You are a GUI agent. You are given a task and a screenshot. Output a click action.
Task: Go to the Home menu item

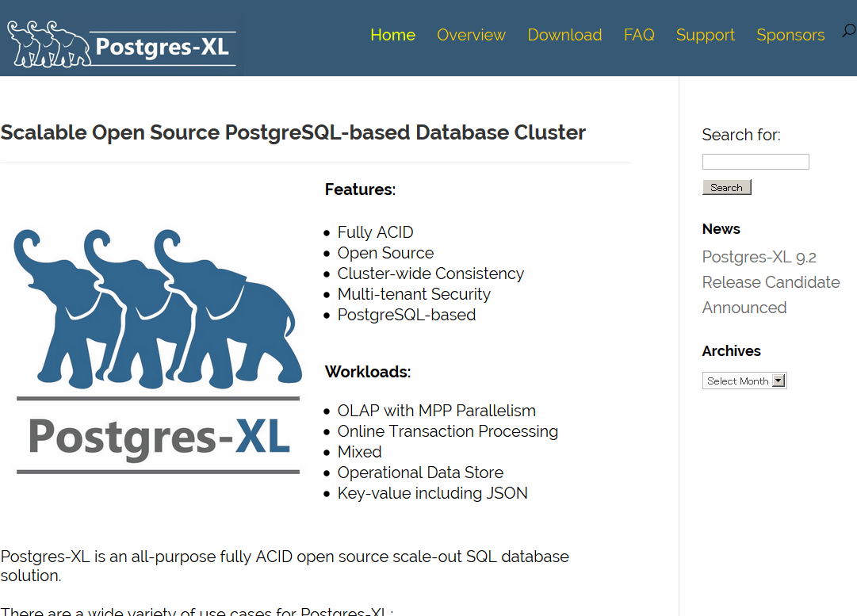(392, 35)
